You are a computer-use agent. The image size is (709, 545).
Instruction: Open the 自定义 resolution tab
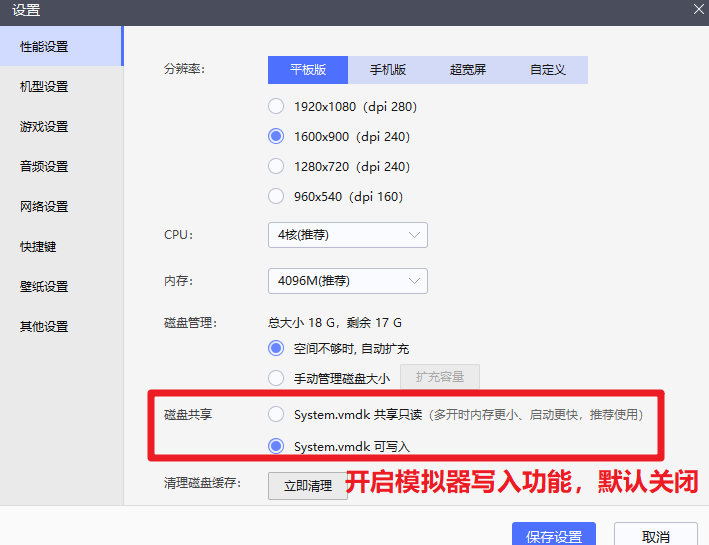548,70
